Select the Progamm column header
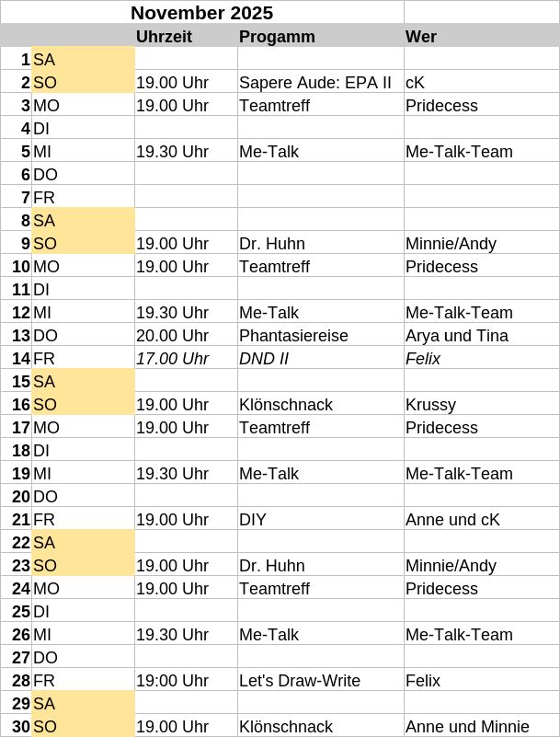 (x=277, y=37)
